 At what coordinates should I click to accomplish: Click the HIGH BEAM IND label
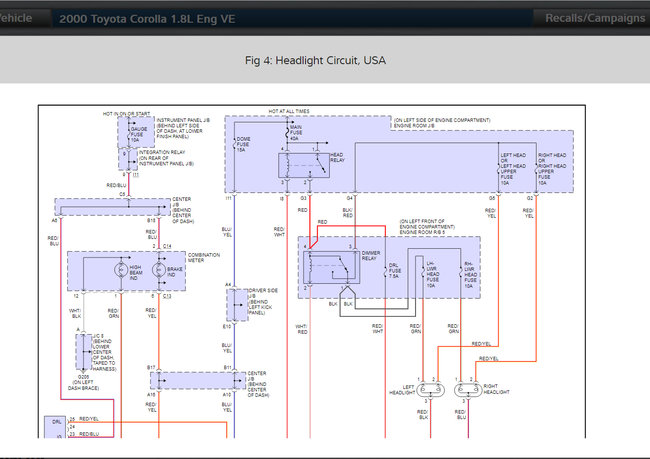[x=136, y=273]
